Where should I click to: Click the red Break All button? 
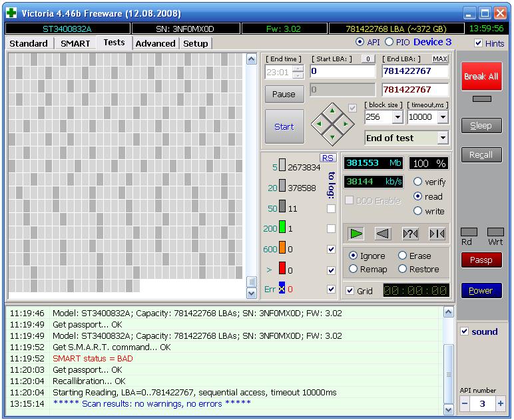(481, 77)
